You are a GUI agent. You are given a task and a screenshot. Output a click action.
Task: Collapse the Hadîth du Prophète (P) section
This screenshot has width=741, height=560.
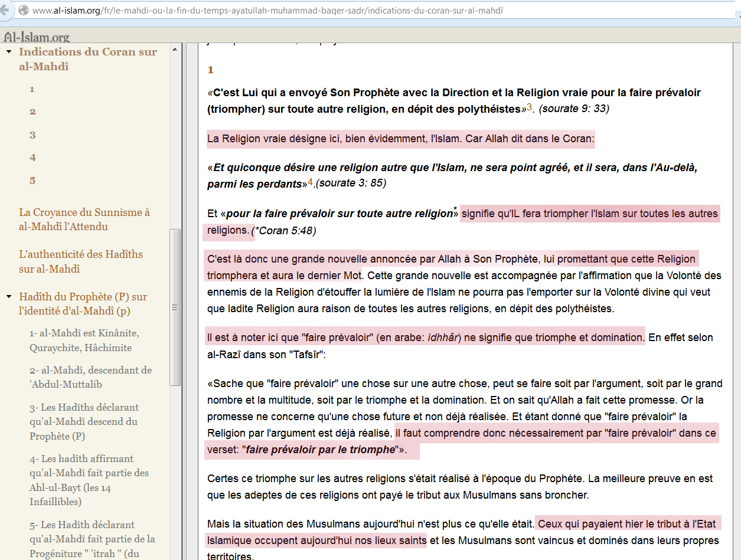tap(9, 297)
